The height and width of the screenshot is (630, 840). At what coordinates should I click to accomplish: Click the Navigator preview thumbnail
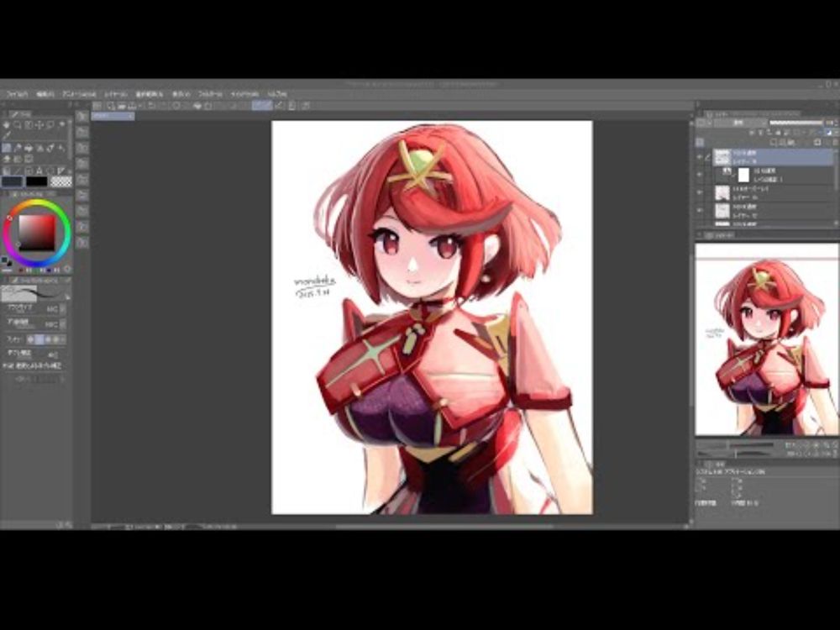click(767, 339)
